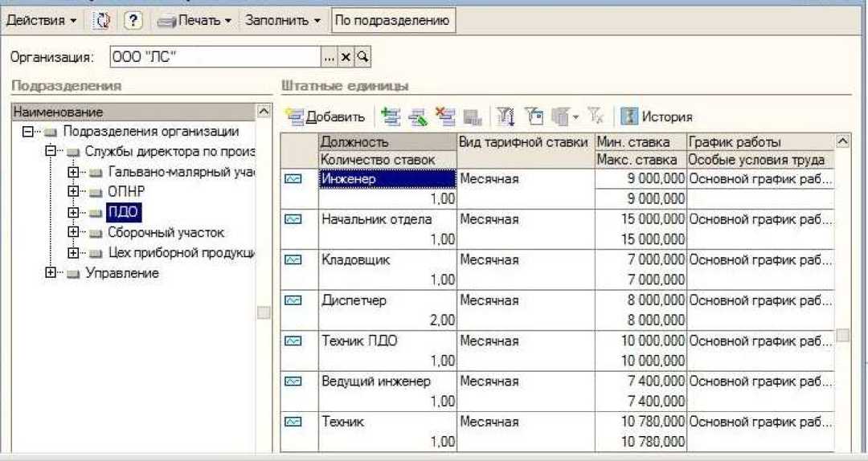Viewport: 868px width, 461px height.
Task: Open help with the question mark icon
Action: [x=133, y=21]
